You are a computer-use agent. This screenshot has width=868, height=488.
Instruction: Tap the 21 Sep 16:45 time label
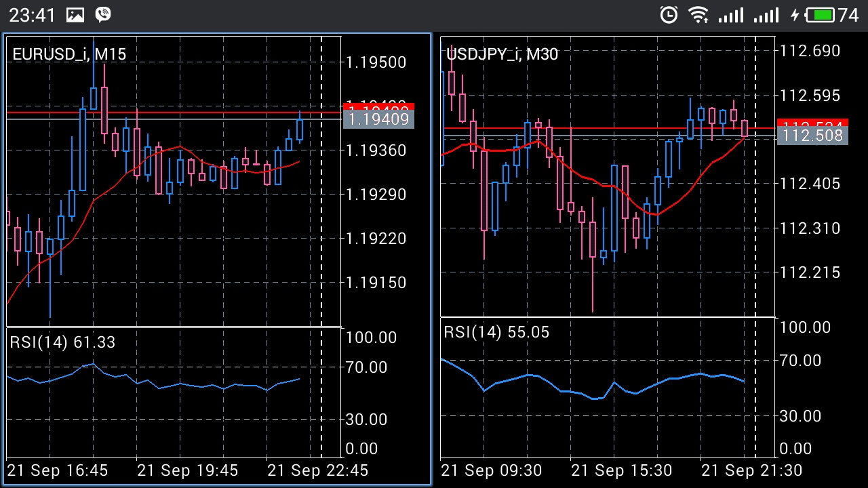(57, 470)
